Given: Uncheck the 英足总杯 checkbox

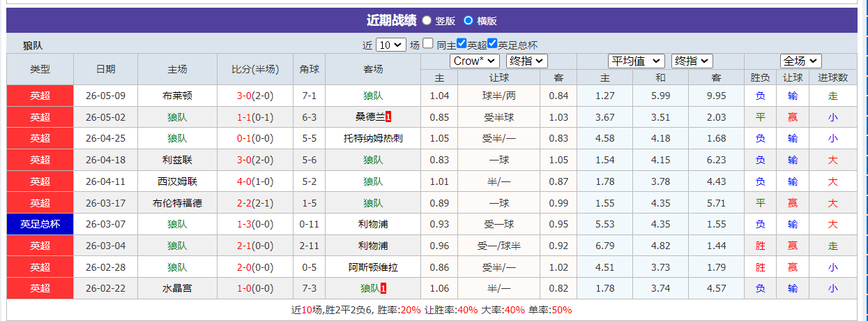Looking at the screenshot, I should (x=492, y=43).
